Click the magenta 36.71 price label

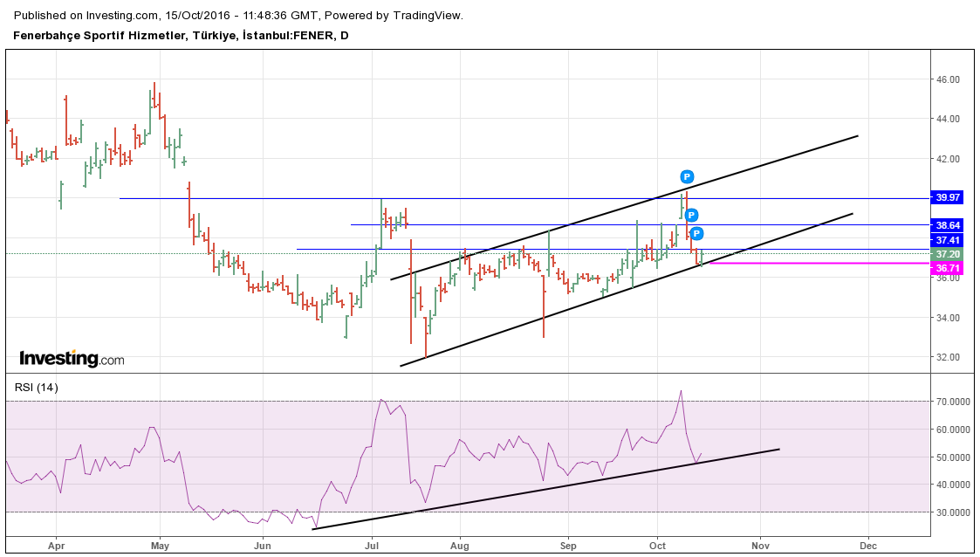(948, 268)
